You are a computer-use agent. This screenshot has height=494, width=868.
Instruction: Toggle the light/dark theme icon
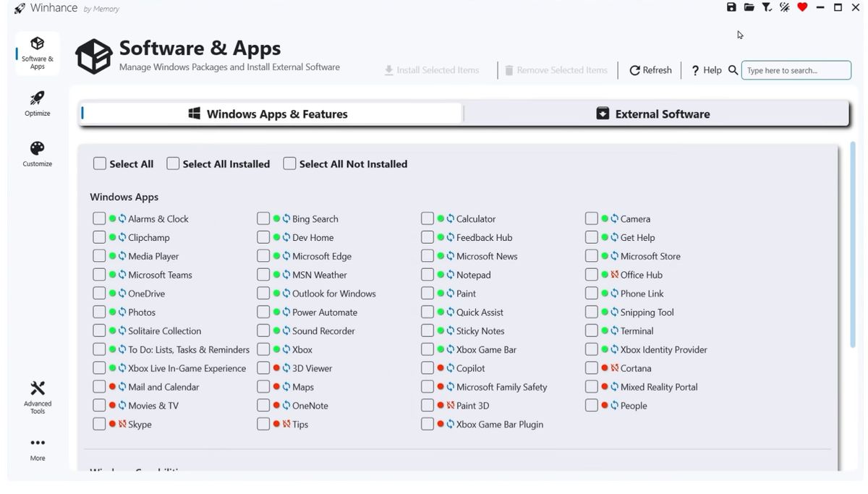click(784, 7)
